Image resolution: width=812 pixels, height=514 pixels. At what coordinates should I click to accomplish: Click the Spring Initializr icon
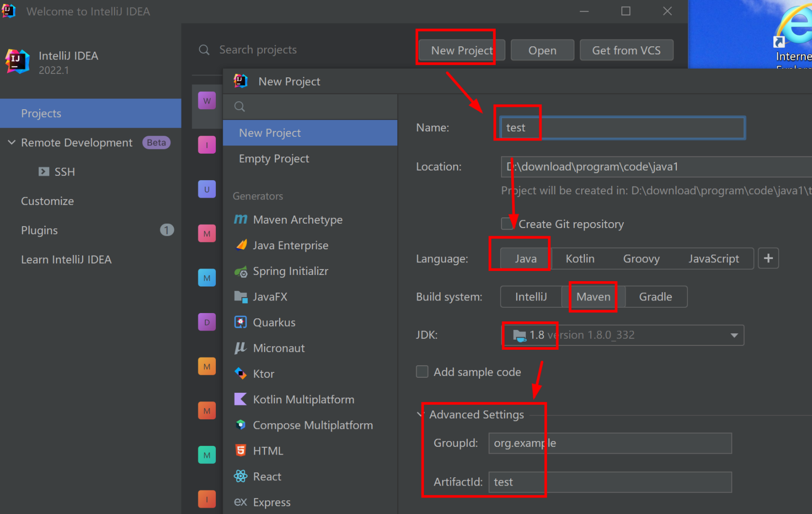241,271
